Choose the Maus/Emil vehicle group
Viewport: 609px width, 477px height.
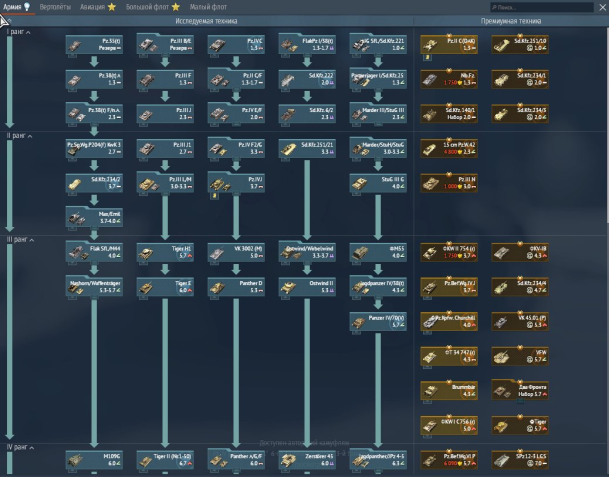pos(94,217)
